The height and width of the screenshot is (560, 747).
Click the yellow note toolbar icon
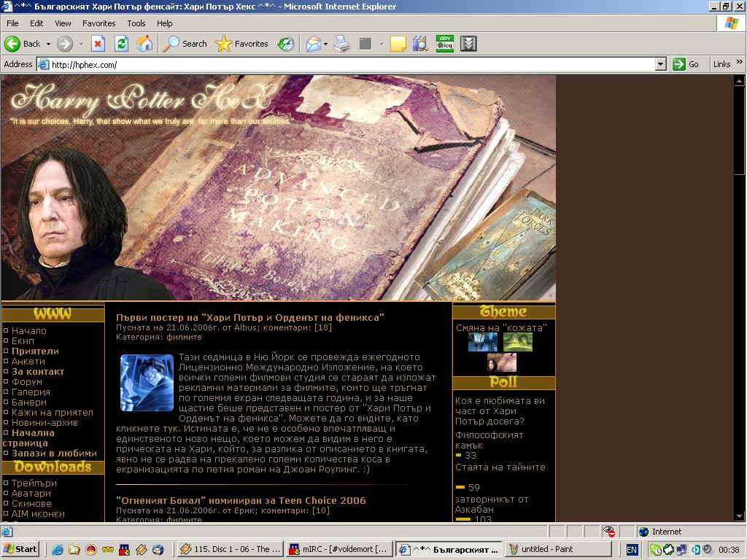398,44
